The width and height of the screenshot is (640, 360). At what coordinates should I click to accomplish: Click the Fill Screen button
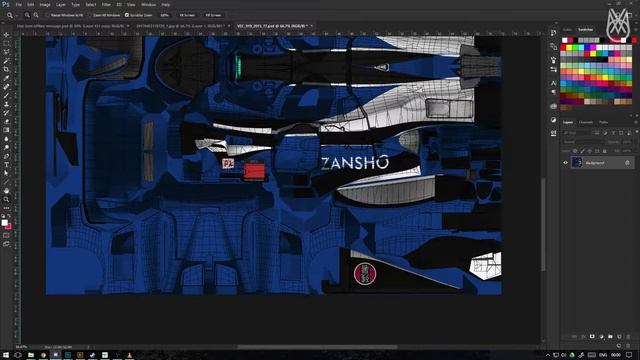click(x=213, y=15)
